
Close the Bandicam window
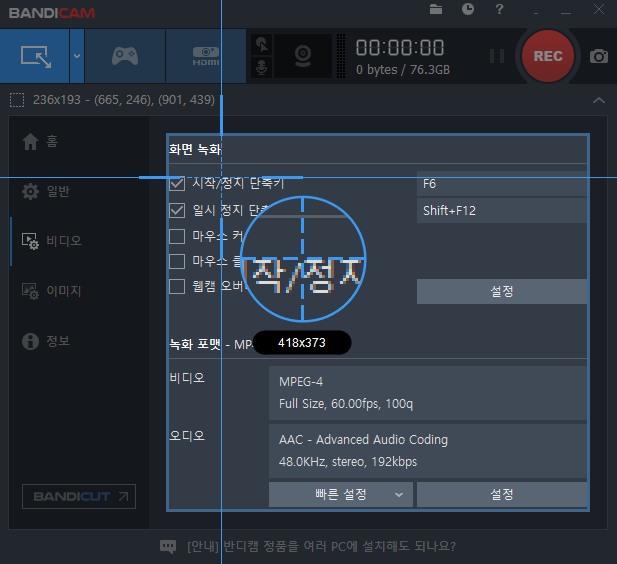pos(599,9)
